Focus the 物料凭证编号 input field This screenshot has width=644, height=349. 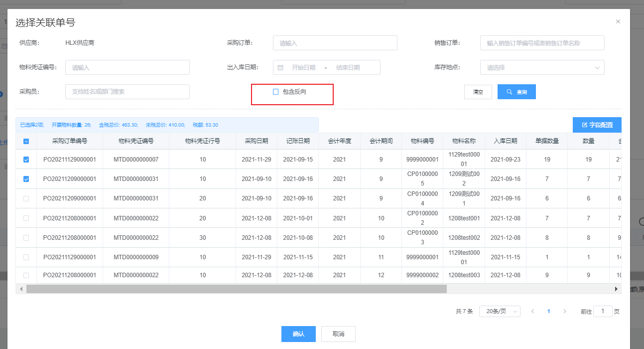(x=127, y=67)
